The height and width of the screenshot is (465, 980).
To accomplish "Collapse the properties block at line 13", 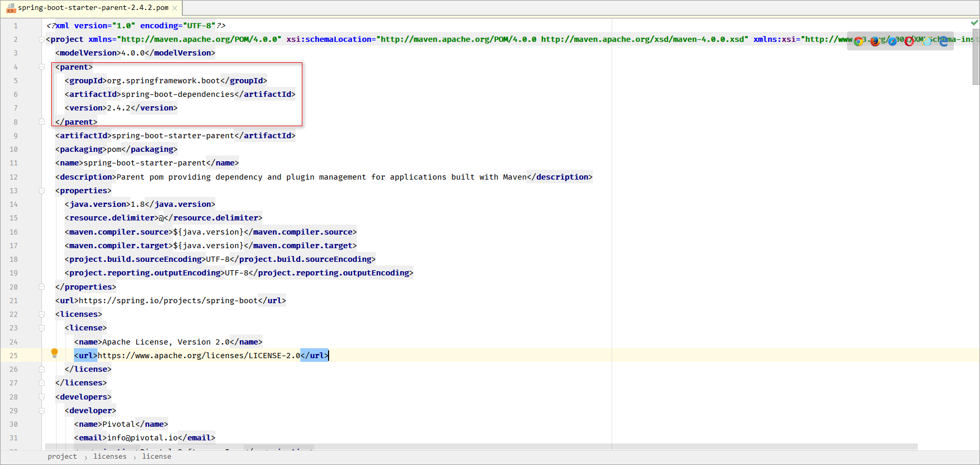I will pyautogui.click(x=41, y=191).
